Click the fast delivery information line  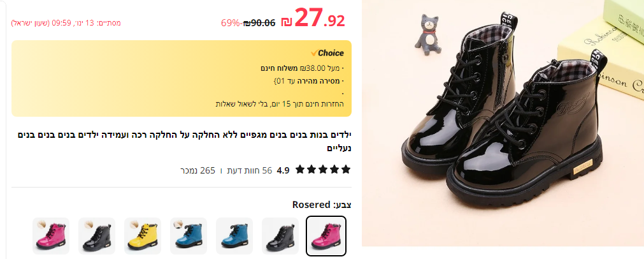pos(308,80)
